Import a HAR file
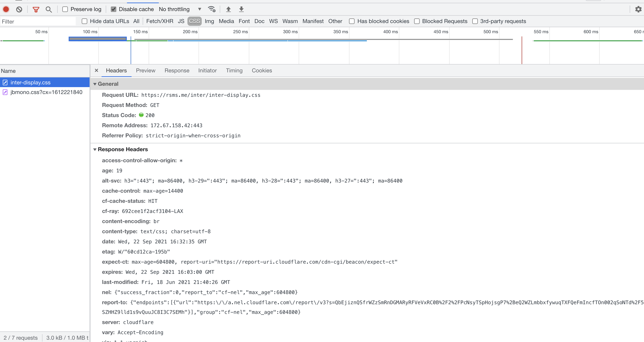This screenshot has width=644, height=342. pos(228,9)
